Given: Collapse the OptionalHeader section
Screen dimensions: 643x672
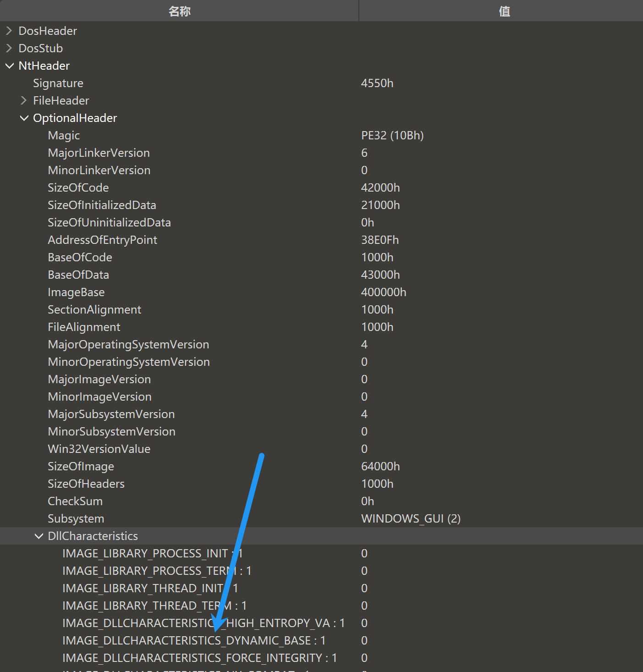Looking at the screenshot, I should (24, 118).
